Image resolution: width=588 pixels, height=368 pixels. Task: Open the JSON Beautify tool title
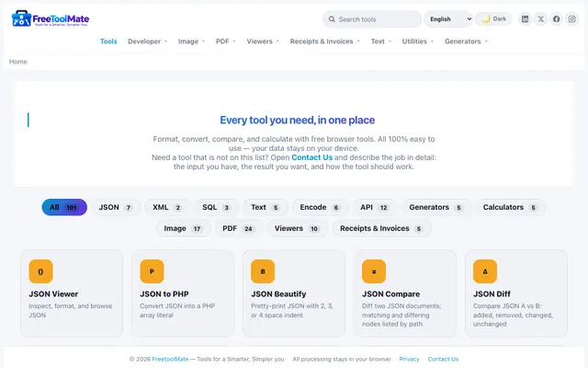(x=278, y=294)
